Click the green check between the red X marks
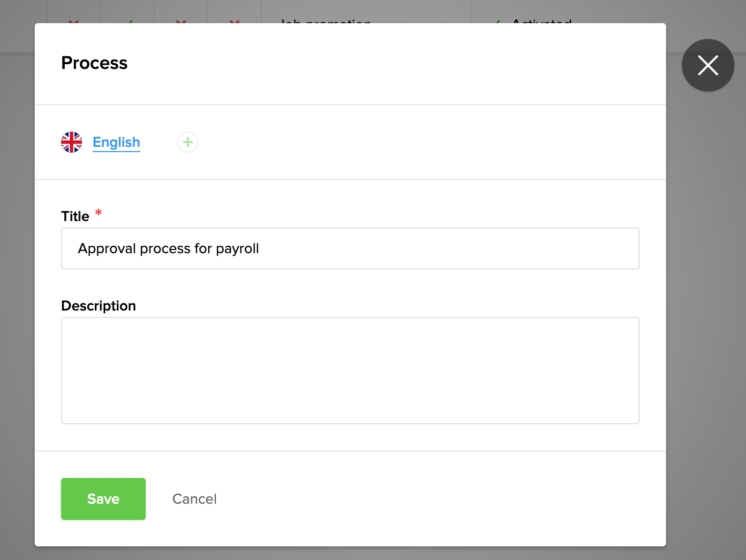 (129, 22)
